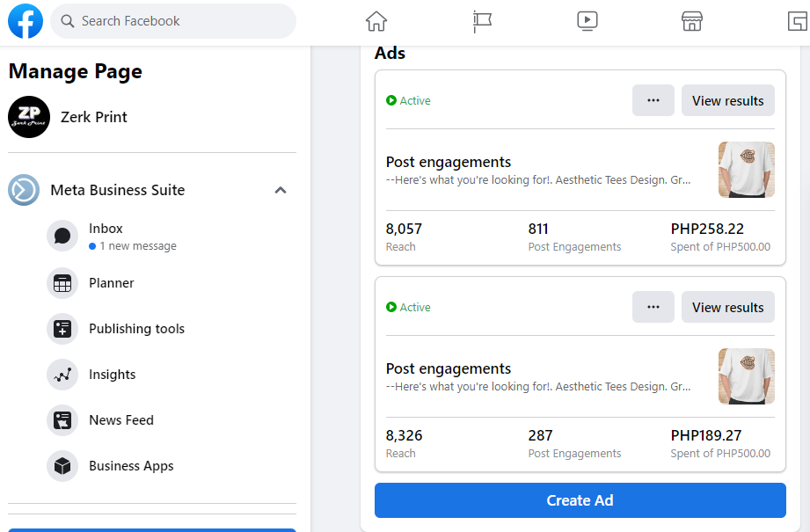Open the Marketplace storefront icon
This screenshot has width=810, height=532.
point(692,21)
